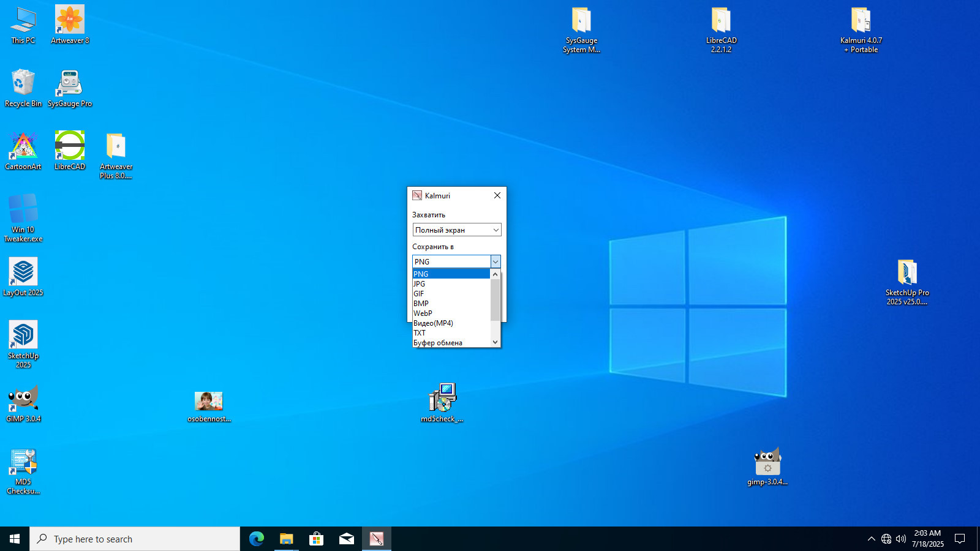Select the Artweaver 8 desktop icon
Screen dimensions: 980x551
70,25
